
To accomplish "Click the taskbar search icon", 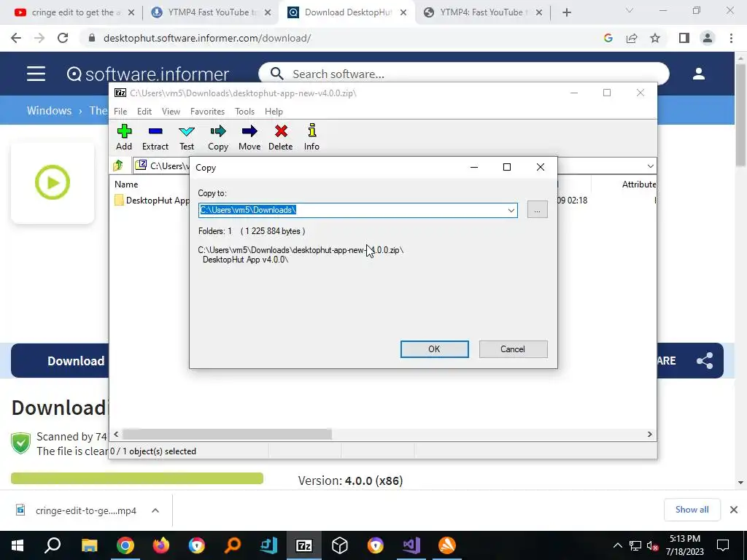I will point(53,545).
